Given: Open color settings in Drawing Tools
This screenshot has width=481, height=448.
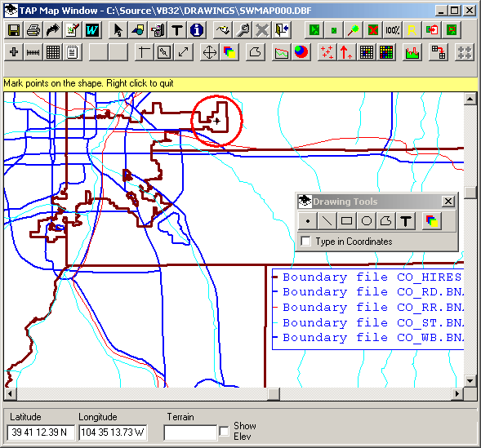Looking at the screenshot, I should point(432,221).
